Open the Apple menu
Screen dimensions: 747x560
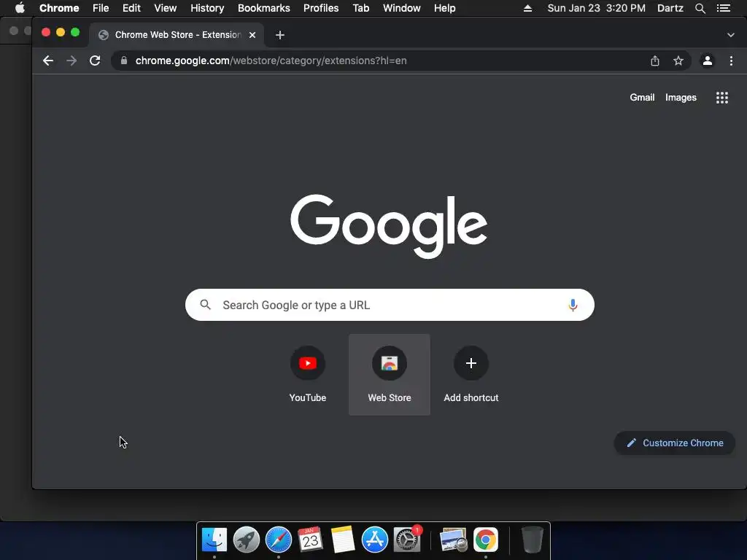pos(20,7)
